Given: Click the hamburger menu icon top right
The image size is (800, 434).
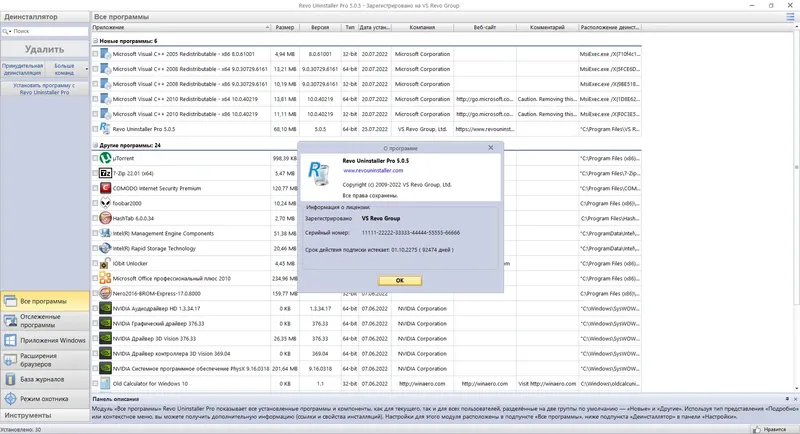Looking at the screenshot, I should pyautogui.click(x=790, y=17).
